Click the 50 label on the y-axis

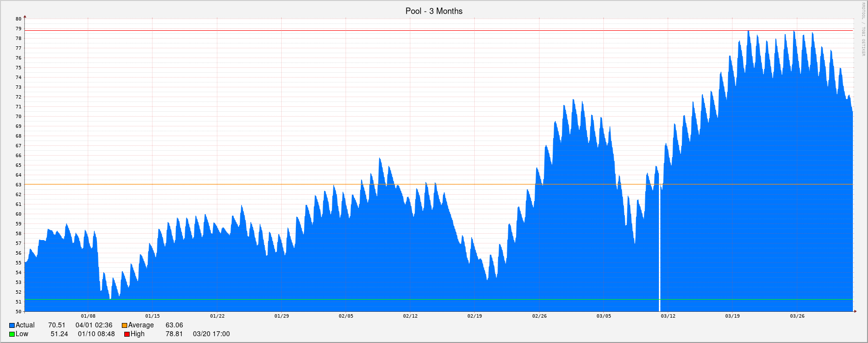pos(19,311)
